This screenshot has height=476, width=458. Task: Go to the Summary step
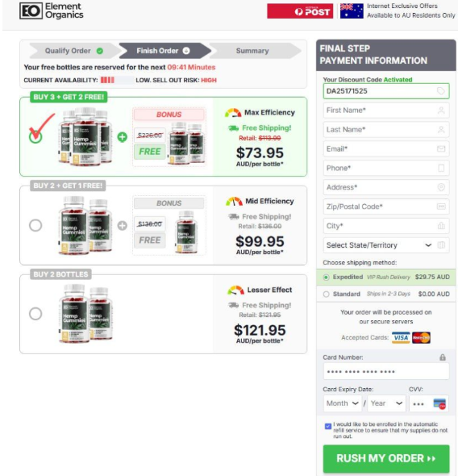coord(254,51)
